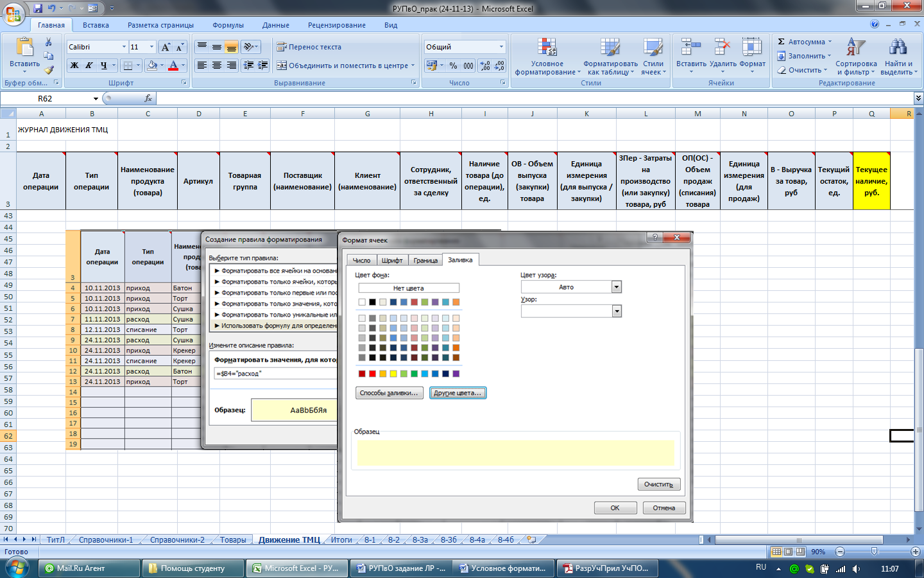The image size is (924, 578).
Task: Click the percent style icon
Action: [453, 66]
